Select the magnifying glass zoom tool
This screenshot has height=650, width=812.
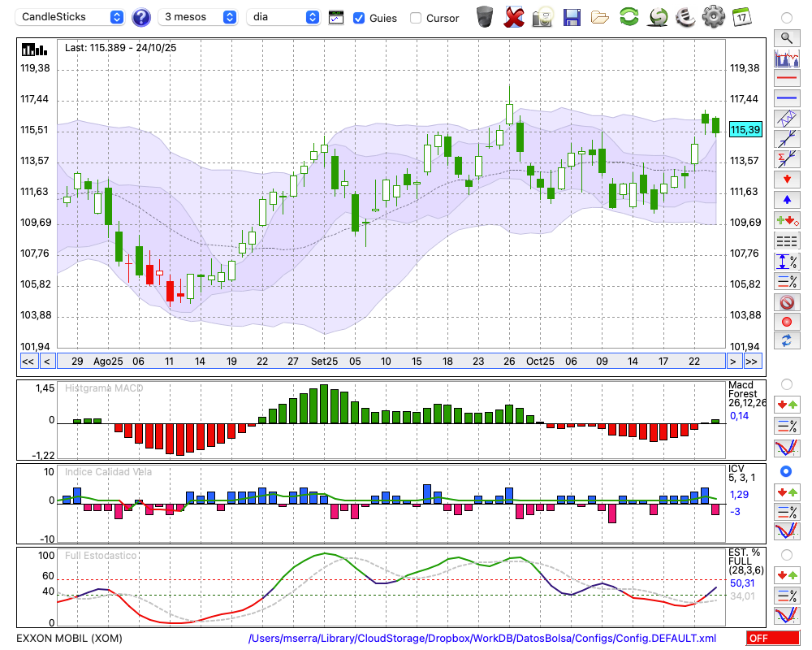(x=787, y=38)
